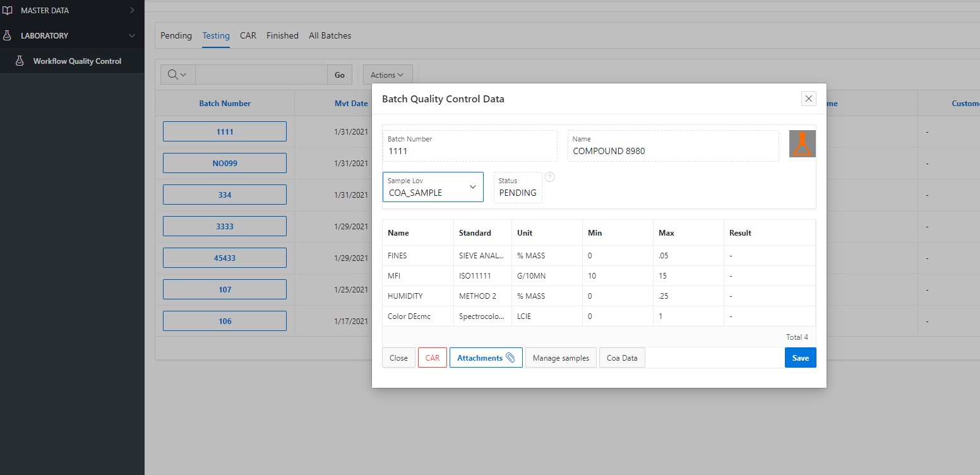Click the blue Save button

(800, 358)
